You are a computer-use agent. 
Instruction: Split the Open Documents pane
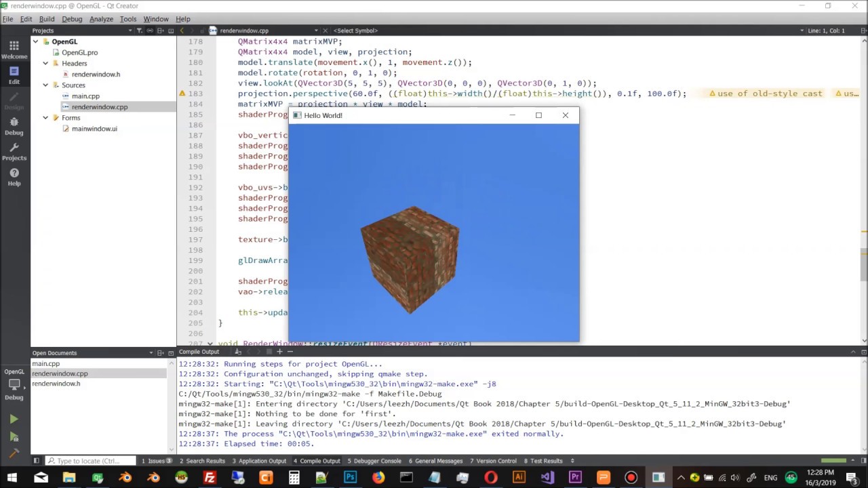[161, 353]
